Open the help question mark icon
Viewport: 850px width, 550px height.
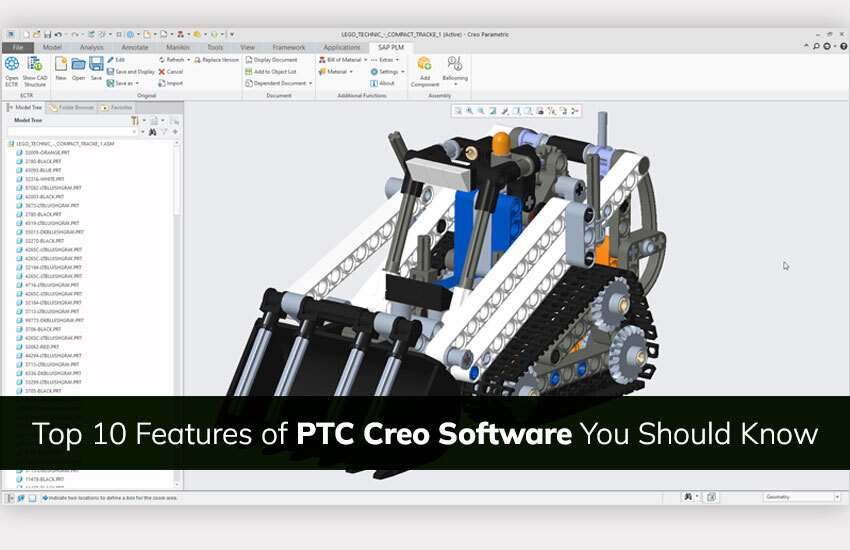click(x=843, y=47)
